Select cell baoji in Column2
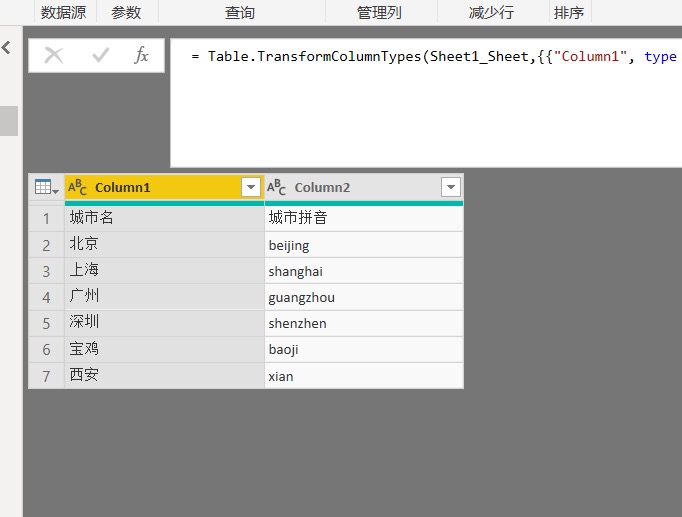682x517 pixels. coord(364,350)
